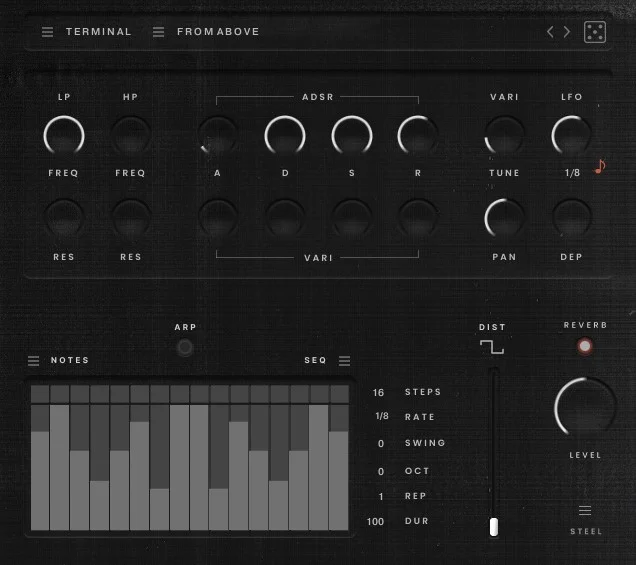Click the Decay VARI knob below D

(285, 219)
